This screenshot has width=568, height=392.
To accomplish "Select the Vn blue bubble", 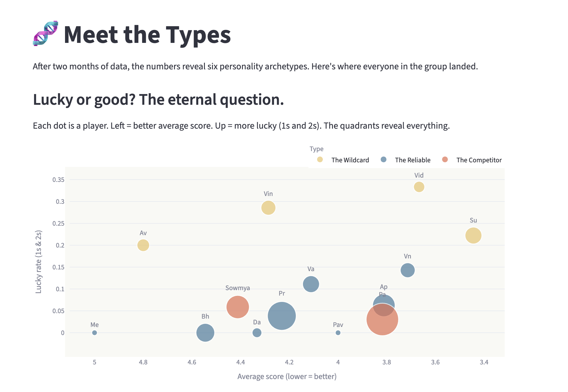I will pyautogui.click(x=407, y=270).
